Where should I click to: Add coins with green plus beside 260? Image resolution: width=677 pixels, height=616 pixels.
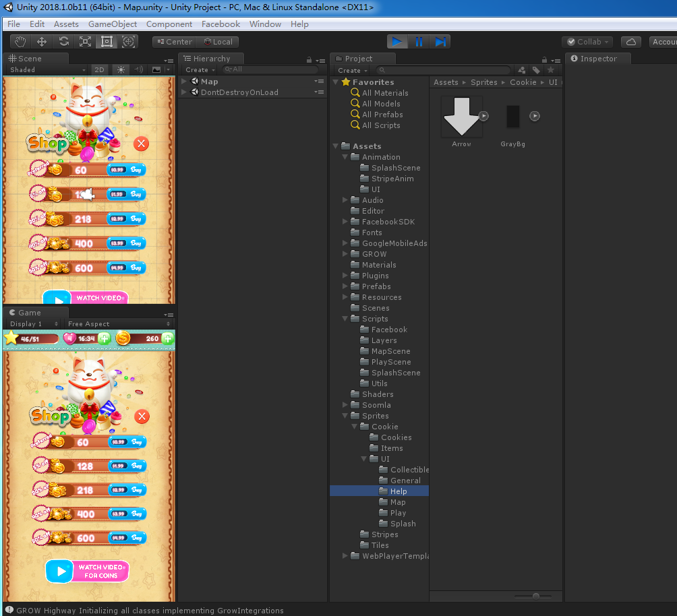click(167, 338)
